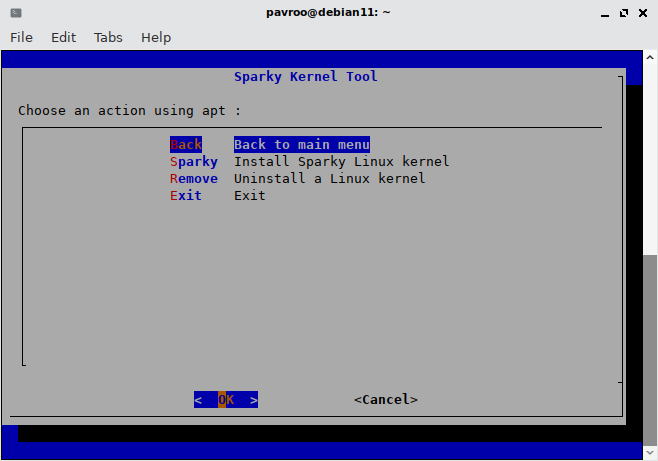Click the 'Sparky Kernel Tool' title
This screenshot has width=658, height=461.
[306, 77]
